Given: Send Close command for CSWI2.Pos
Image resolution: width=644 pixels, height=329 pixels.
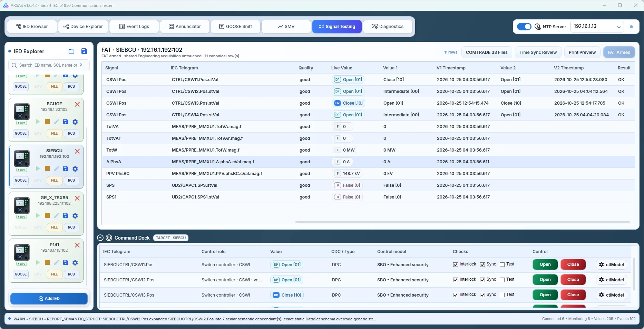Looking at the screenshot, I should [x=573, y=280].
